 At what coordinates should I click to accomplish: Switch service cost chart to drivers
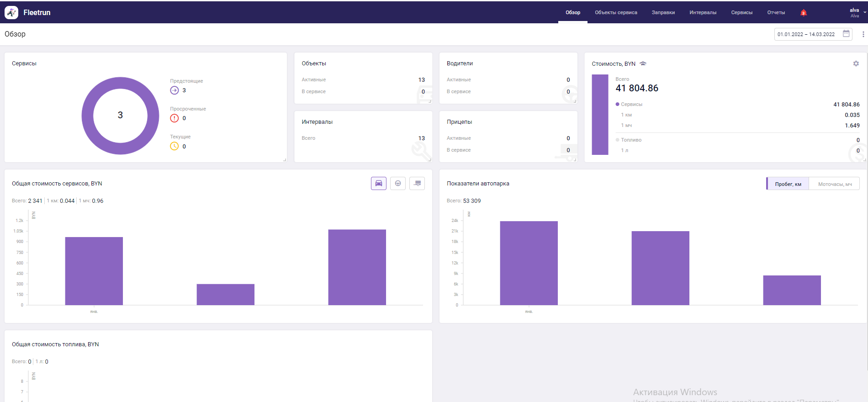click(x=398, y=183)
